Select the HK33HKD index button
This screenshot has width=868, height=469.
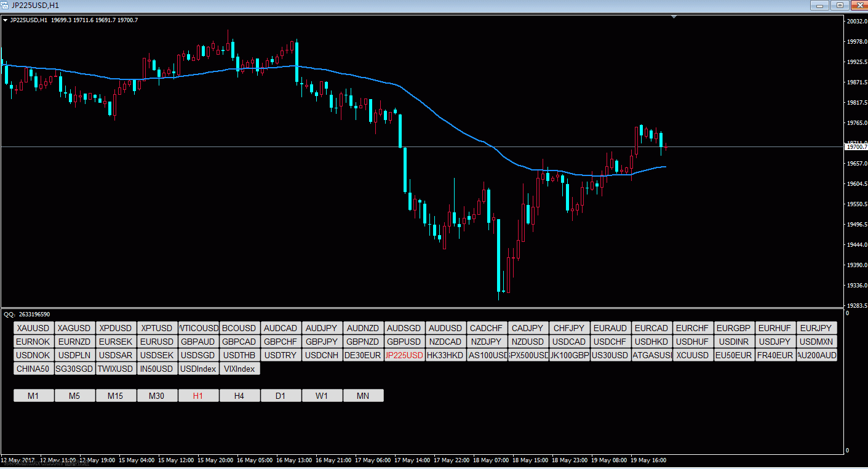click(x=445, y=355)
